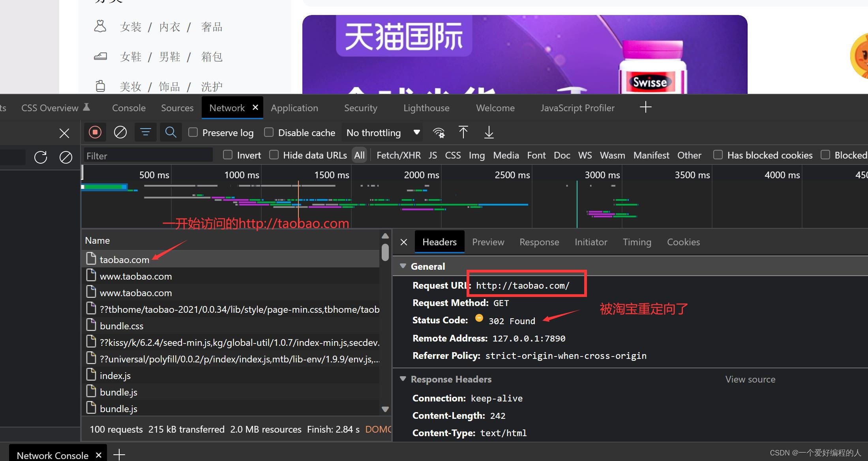Open the network filter bar icon
The height and width of the screenshot is (461, 868).
145,132
